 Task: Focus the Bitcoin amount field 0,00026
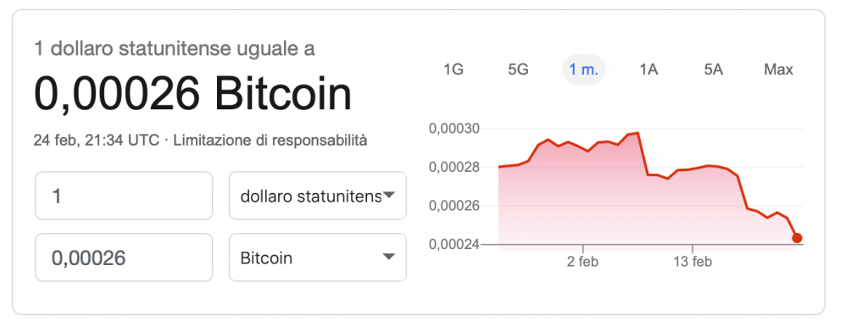coord(124,257)
